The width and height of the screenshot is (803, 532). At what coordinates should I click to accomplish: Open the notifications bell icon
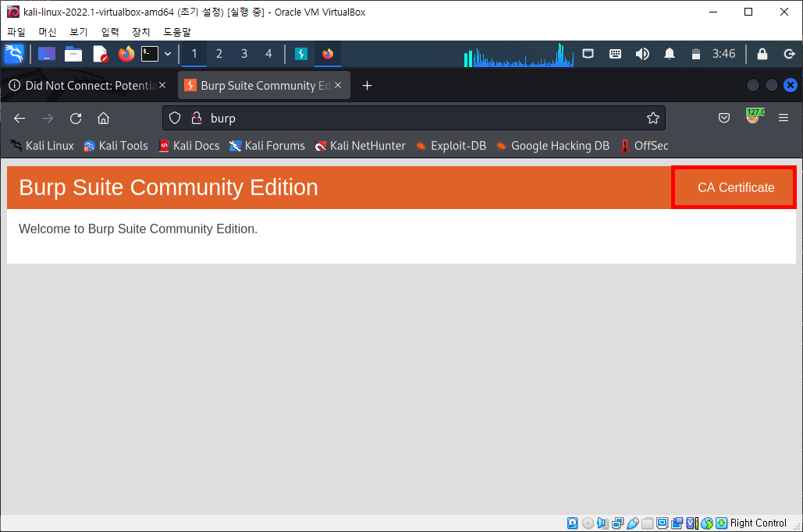(670, 54)
